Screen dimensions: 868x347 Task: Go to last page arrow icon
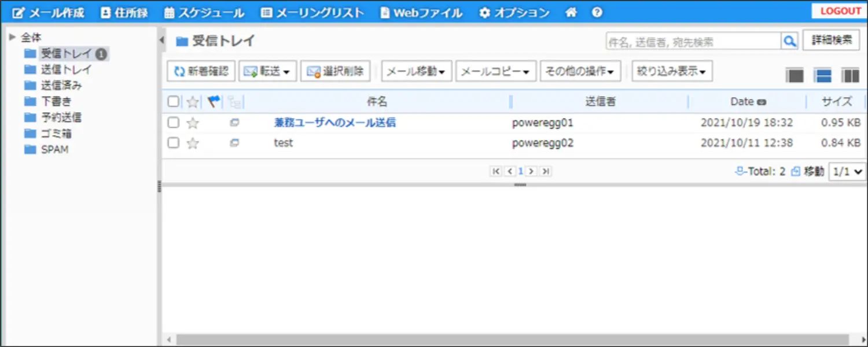545,171
